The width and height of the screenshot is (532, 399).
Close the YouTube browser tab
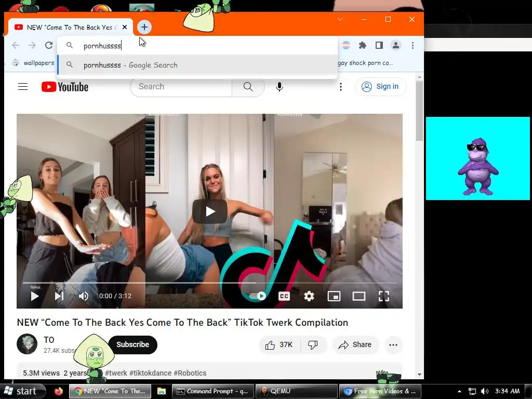coord(125,27)
